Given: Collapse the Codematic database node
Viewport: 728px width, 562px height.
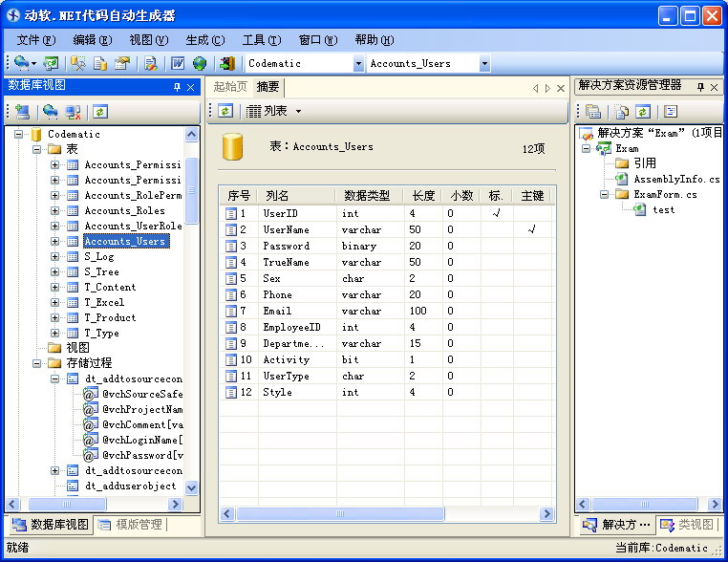Looking at the screenshot, I should [18, 134].
